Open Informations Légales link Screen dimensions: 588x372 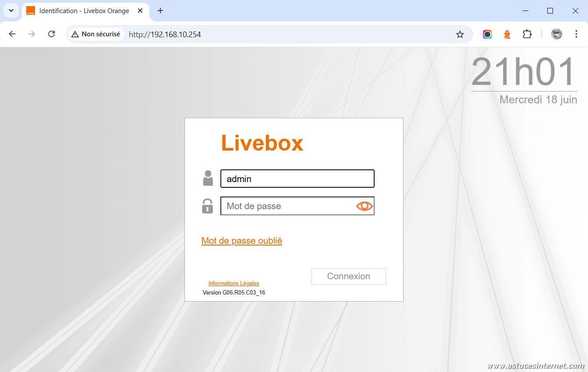pyautogui.click(x=234, y=284)
